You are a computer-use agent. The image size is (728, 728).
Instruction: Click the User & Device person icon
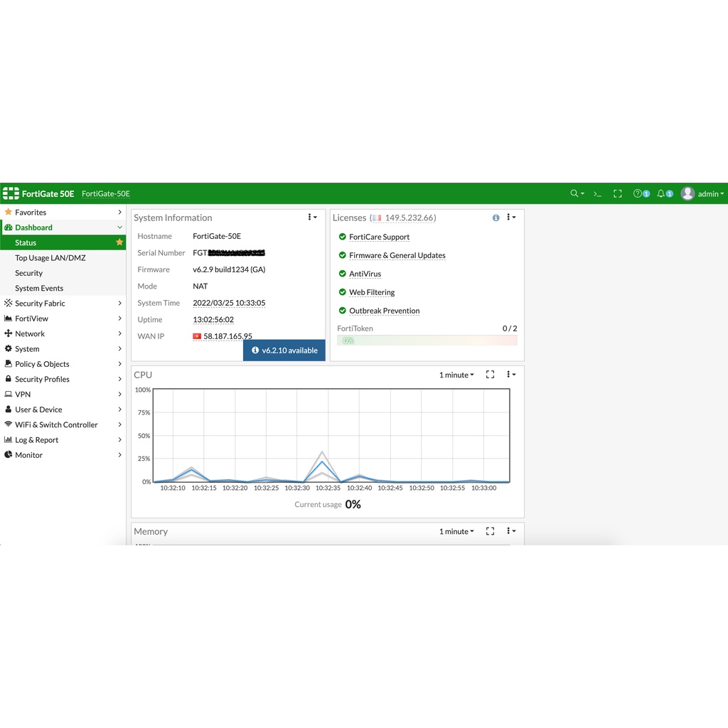click(x=8, y=409)
